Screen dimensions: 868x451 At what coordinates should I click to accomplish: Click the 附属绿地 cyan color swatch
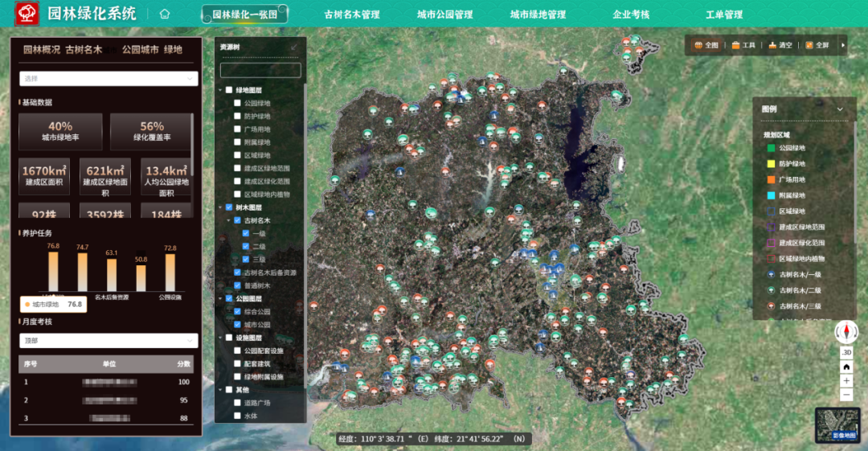[x=771, y=195]
